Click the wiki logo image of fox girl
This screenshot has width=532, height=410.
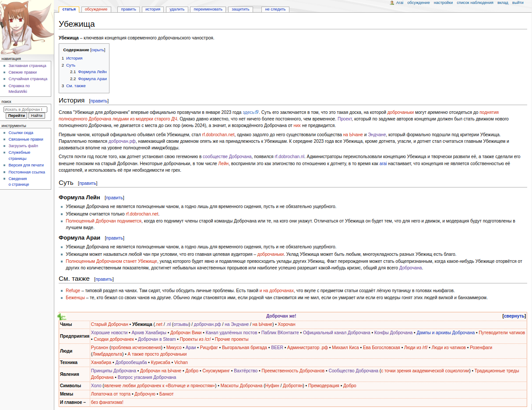(27, 27)
